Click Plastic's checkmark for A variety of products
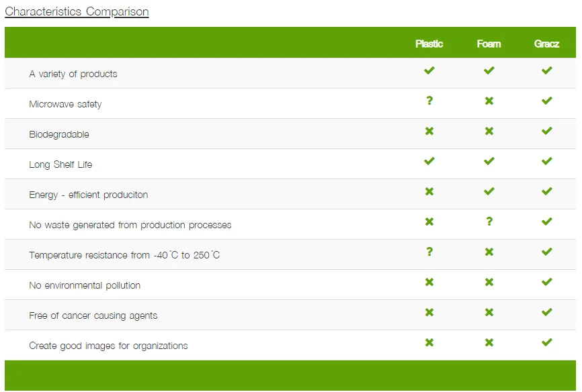The image size is (582, 392). [x=429, y=70]
